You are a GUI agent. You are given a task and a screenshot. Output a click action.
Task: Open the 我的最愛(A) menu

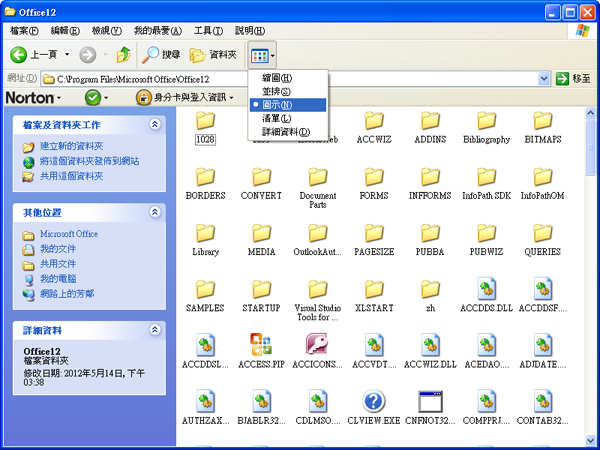pos(158,31)
